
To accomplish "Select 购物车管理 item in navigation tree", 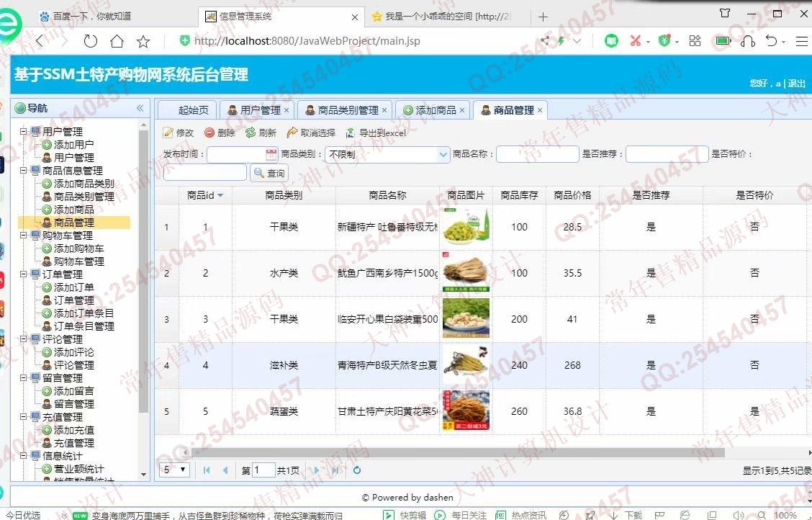I will pyautogui.click(x=78, y=261).
